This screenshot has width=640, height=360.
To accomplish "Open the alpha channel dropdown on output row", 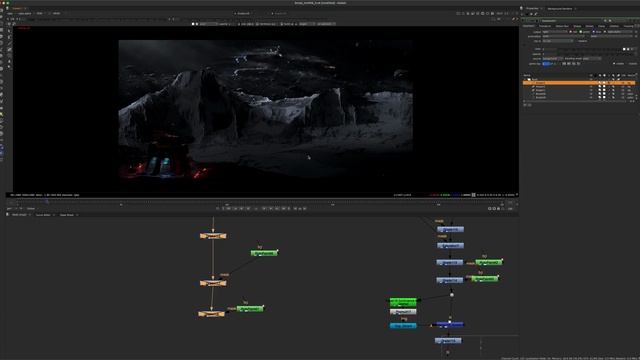I will point(620,31).
